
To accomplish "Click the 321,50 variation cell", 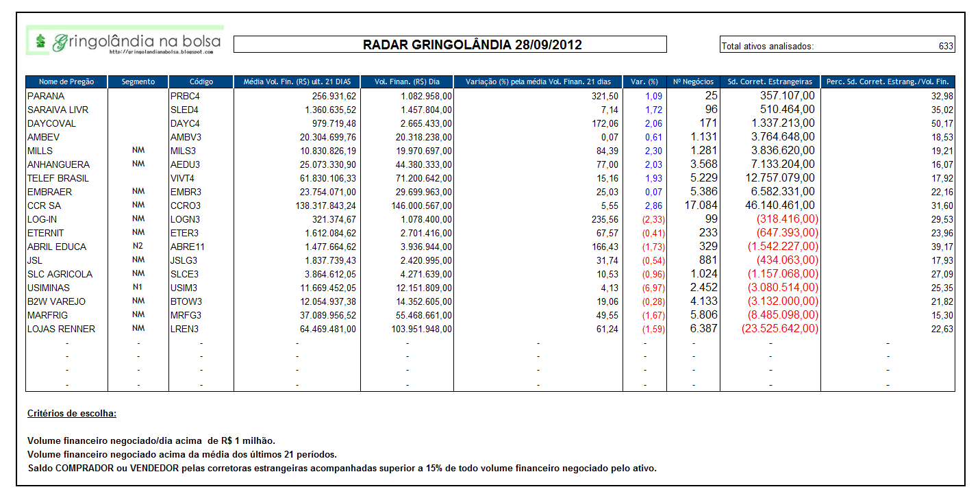I will (x=605, y=96).
